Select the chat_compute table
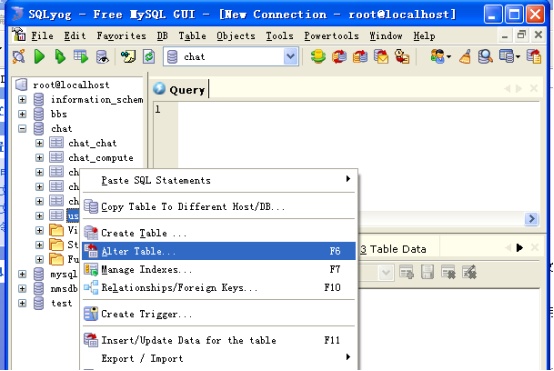The height and width of the screenshot is (371, 554). tap(101, 158)
